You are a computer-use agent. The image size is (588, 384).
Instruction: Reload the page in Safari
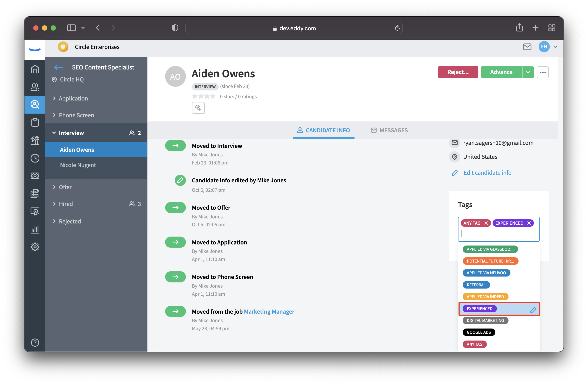397,28
